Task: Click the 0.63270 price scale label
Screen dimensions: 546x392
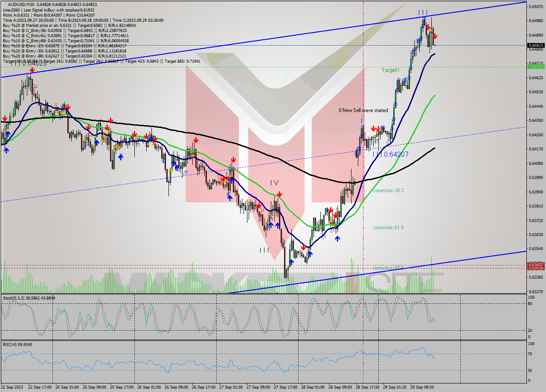Action: pos(536,292)
